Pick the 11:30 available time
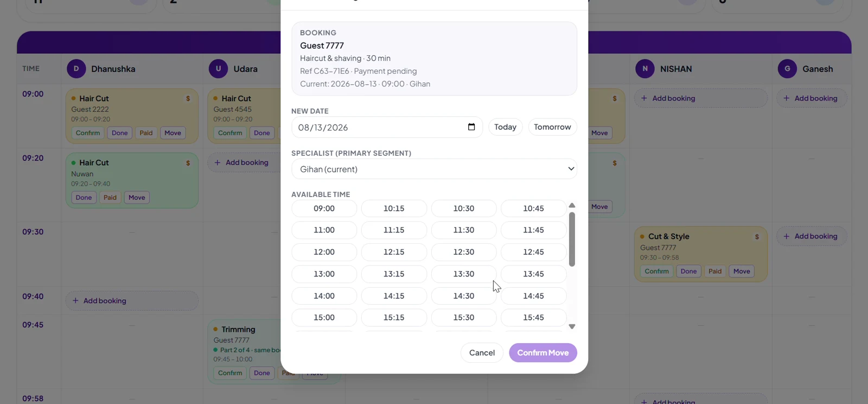The image size is (868, 404). [464, 230]
